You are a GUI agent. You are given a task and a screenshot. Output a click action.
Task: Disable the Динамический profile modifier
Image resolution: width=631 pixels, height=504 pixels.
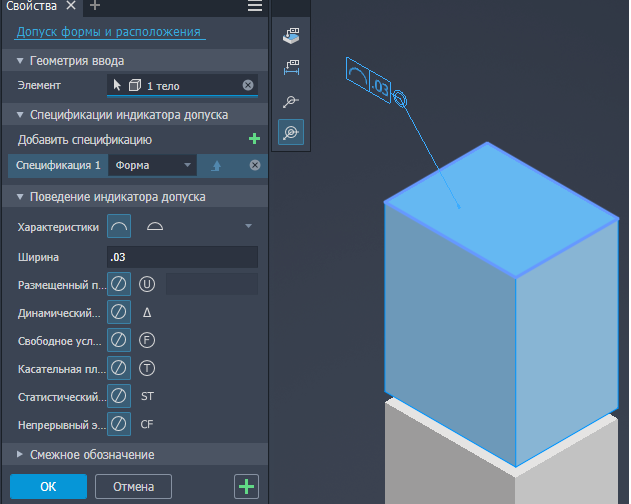pyautogui.click(x=119, y=312)
